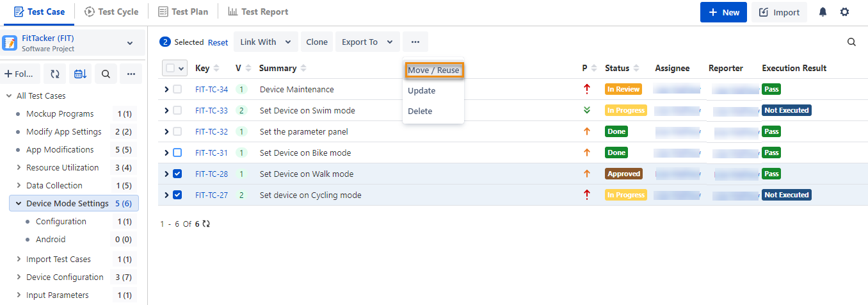The width and height of the screenshot is (868, 305).
Task: Click version badge of FIT-TC-33
Action: pyautogui.click(x=241, y=110)
